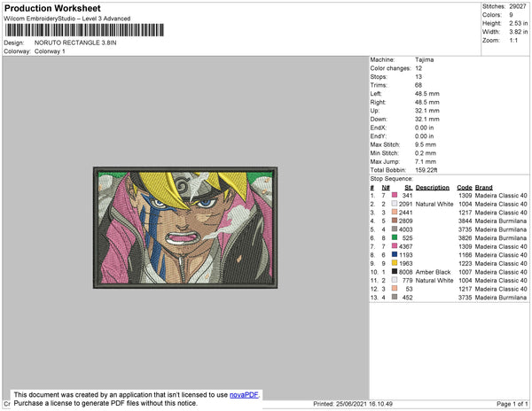Select the white swatch beside 2091 stitches

395,204
